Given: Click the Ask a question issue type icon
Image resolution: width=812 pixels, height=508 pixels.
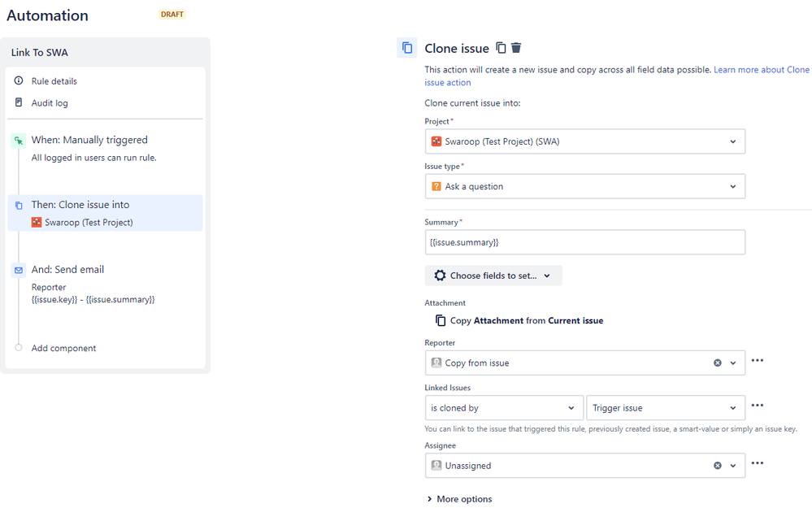Looking at the screenshot, I should (x=436, y=186).
